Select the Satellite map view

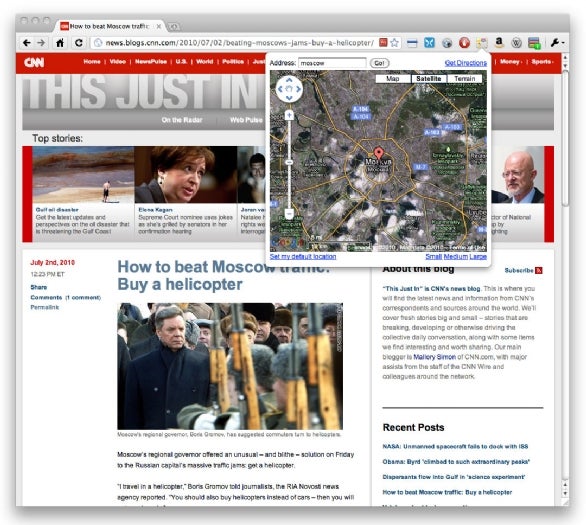pos(428,78)
